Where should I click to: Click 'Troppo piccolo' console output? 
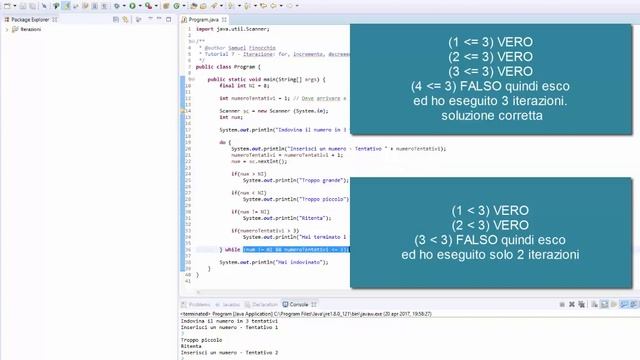(201, 340)
